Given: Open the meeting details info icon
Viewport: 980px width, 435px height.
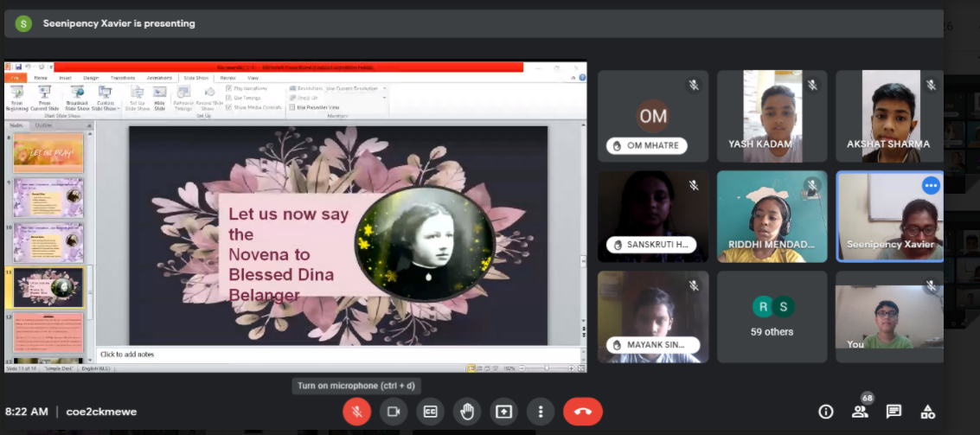Looking at the screenshot, I should 826,412.
